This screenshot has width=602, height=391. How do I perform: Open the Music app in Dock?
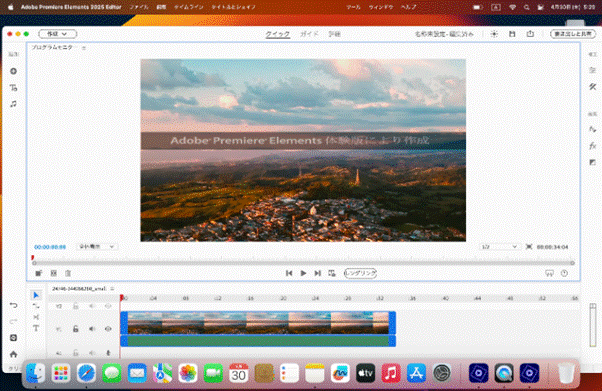pos(391,373)
